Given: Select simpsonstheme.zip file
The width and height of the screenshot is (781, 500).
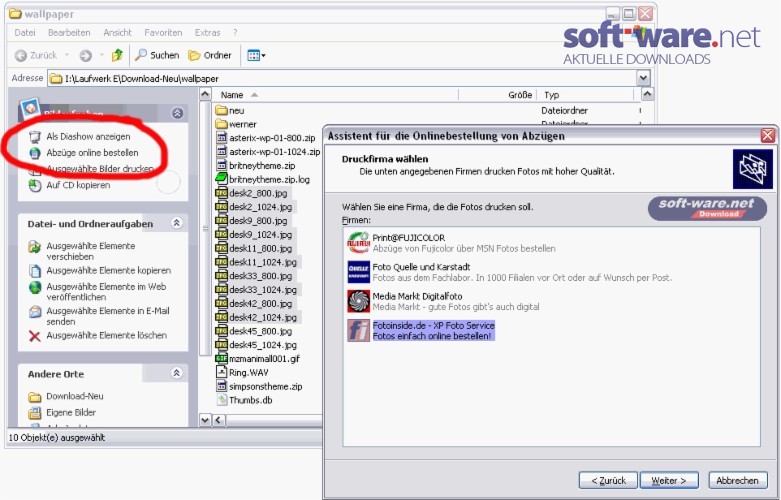Looking at the screenshot, I should point(265,386).
